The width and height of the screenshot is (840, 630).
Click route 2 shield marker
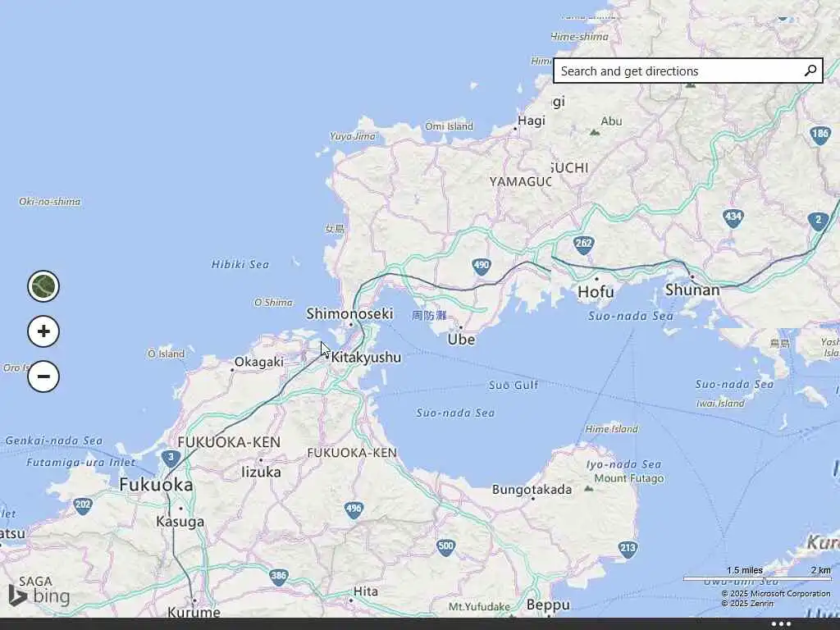[x=818, y=221]
